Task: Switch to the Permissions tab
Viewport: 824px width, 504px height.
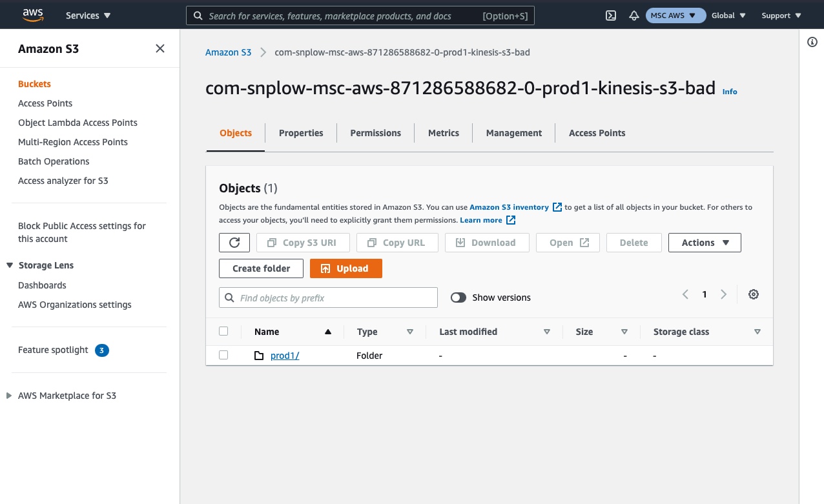Action: point(375,133)
